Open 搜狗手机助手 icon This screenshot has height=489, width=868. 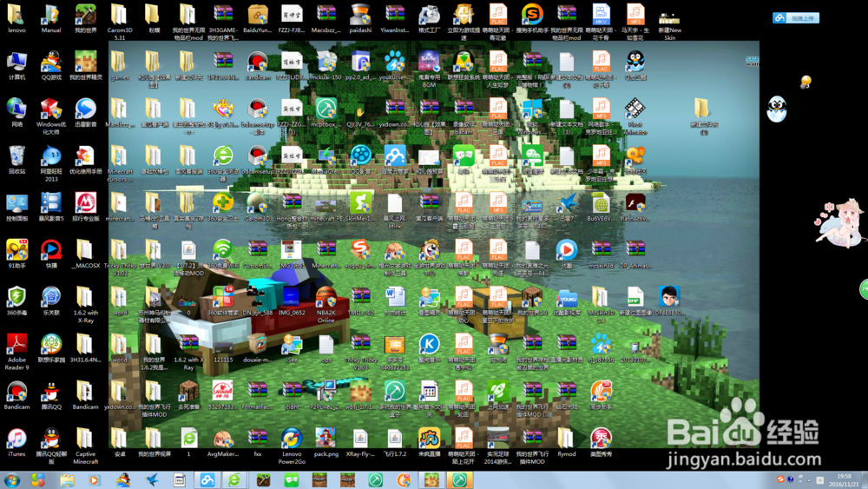[x=532, y=15]
